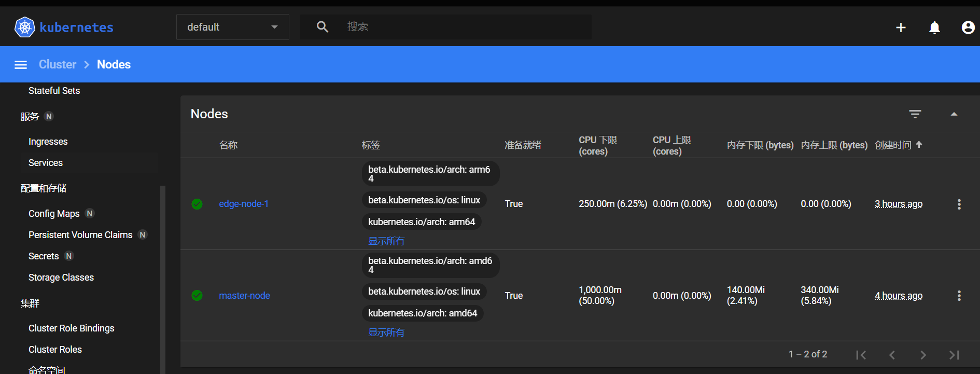Click the green status icon for edge-node-1
Image resolution: width=980 pixels, height=374 pixels.
(x=197, y=204)
